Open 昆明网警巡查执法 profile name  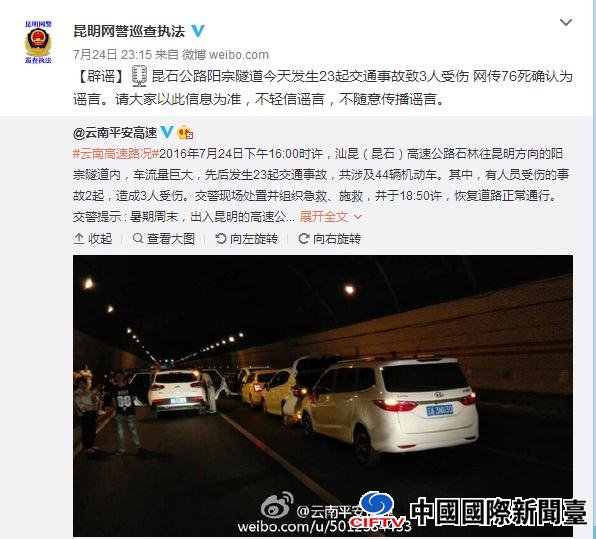coord(129,31)
